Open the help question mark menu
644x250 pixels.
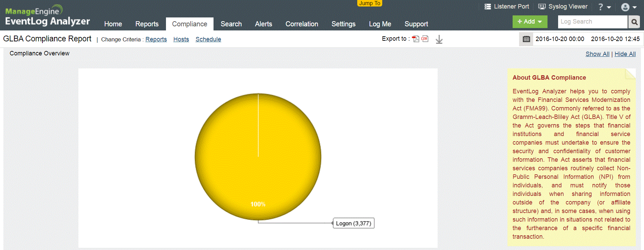[x=604, y=7]
